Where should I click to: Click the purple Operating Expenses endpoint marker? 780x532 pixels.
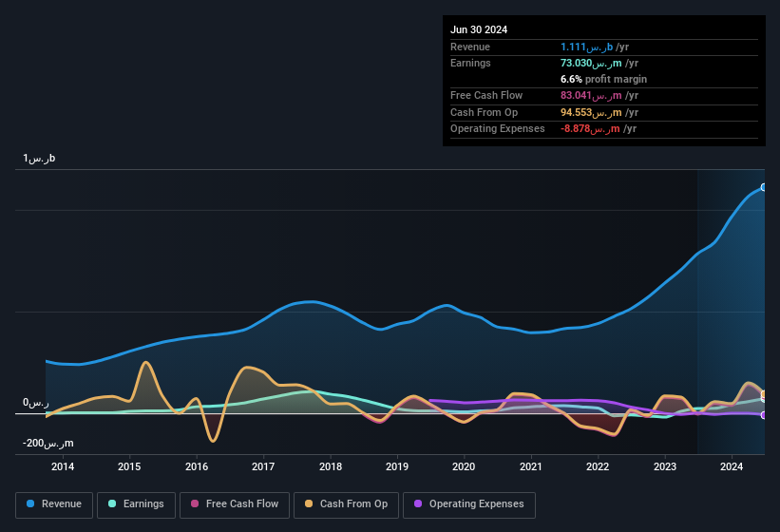coord(763,415)
